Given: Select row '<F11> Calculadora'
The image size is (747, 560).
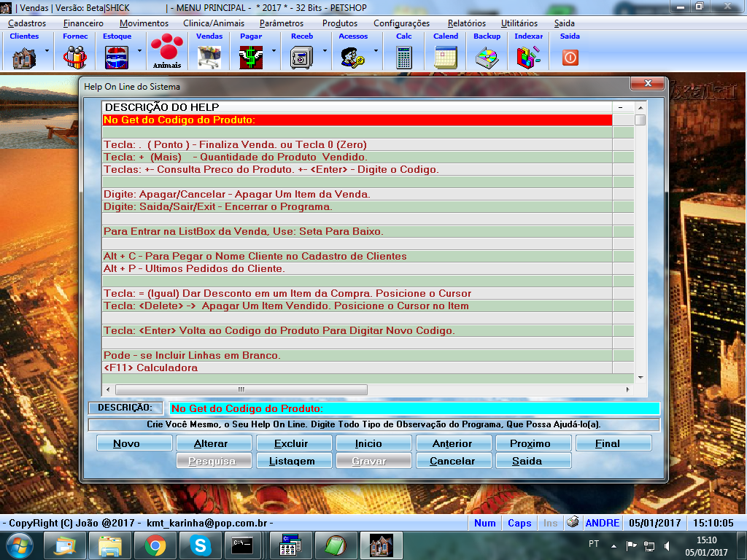Looking at the screenshot, I should [357, 367].
